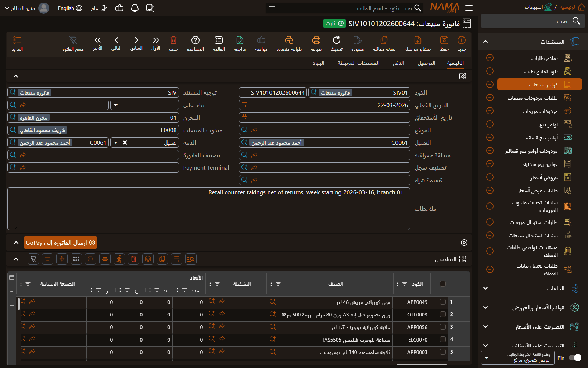Screen dimensions: 588x368
Task: Open the المساعدة help icon
Action: tap(196, 40)
